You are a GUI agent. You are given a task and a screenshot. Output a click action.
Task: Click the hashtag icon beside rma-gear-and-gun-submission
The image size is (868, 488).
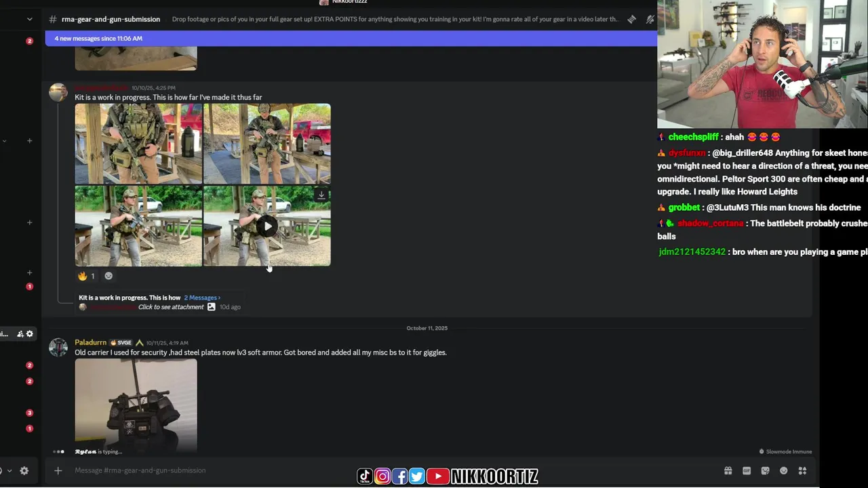52,19
